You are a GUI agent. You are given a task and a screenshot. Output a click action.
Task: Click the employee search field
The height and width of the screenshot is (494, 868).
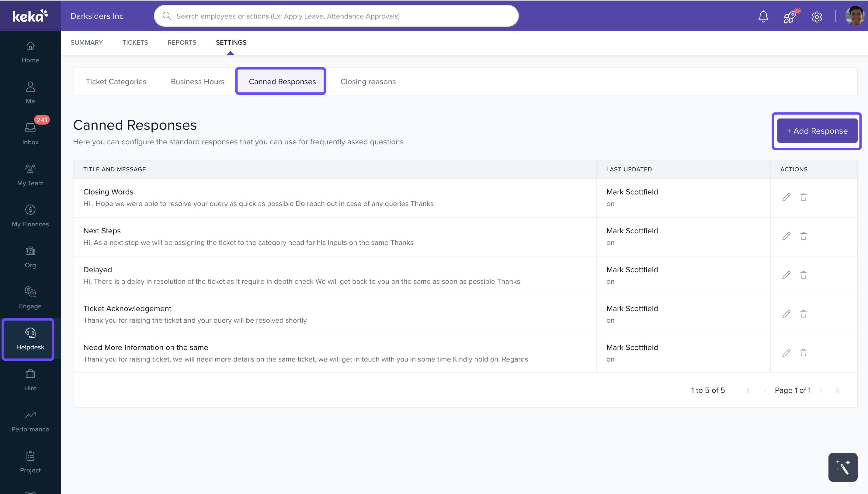click(x=336, y=16)
